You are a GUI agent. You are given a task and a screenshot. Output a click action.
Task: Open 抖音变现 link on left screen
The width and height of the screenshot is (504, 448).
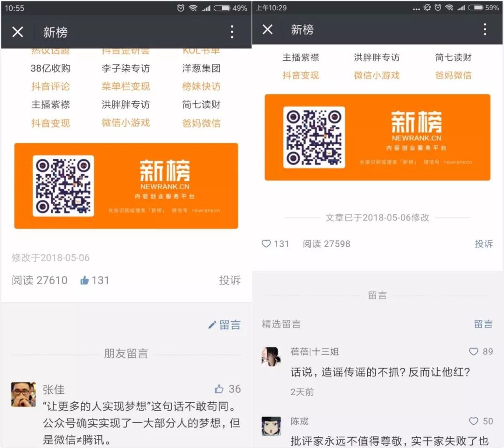click(x=50, y=123)
